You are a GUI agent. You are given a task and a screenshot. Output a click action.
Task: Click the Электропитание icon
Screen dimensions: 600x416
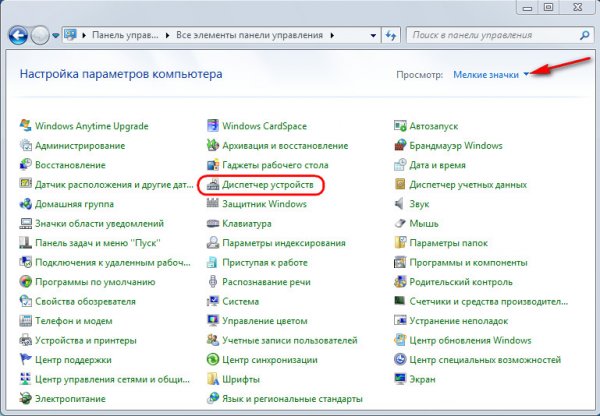click(26, 398)
